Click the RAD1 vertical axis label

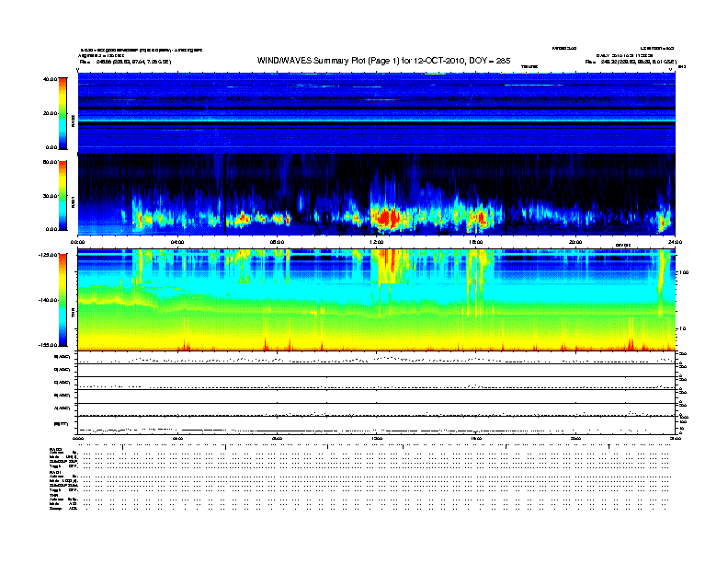[73, 201]
